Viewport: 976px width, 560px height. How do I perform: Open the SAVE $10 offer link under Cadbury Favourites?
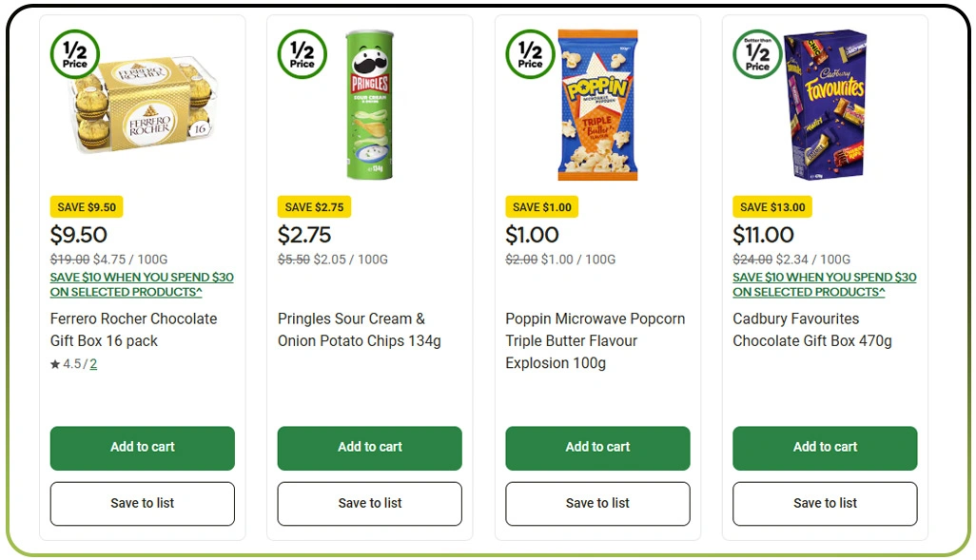[824, 283]
